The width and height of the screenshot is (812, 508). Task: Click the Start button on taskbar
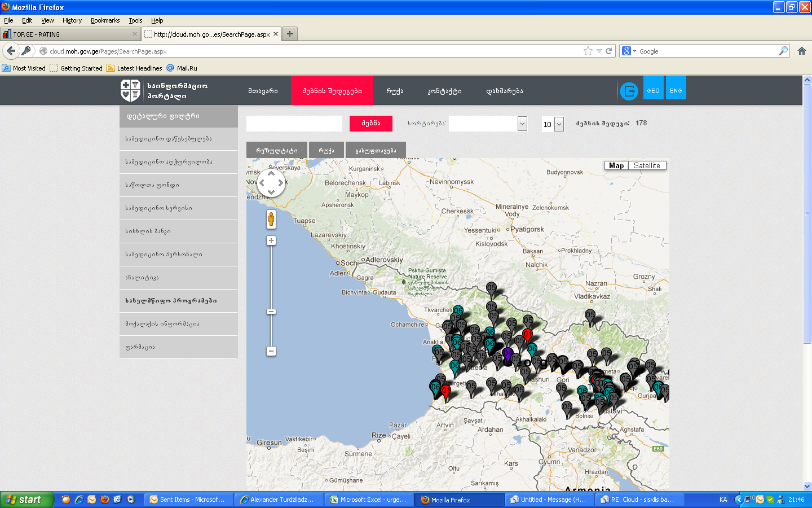pyautogui.click(x=27, y=500)
